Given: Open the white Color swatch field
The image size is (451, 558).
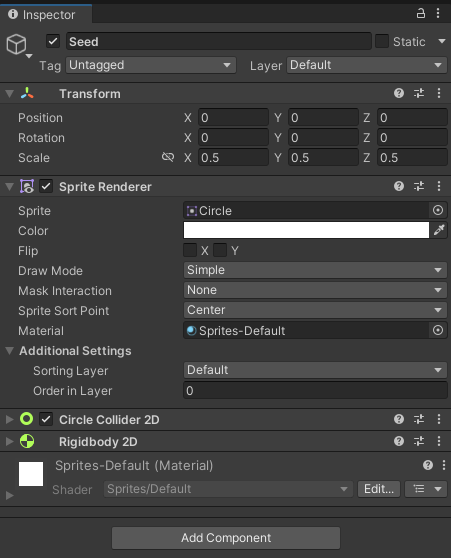Looking at the screenshot, I should click(x=306, y=230).
